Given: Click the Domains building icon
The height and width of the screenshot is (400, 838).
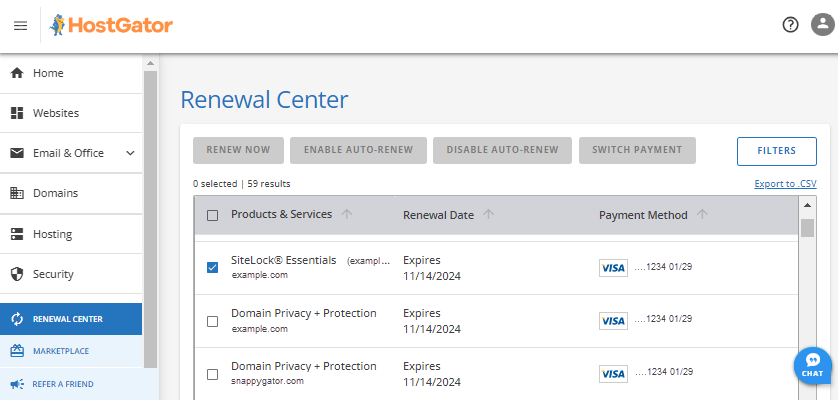Looking at the screenshot, I should point(17,193).
